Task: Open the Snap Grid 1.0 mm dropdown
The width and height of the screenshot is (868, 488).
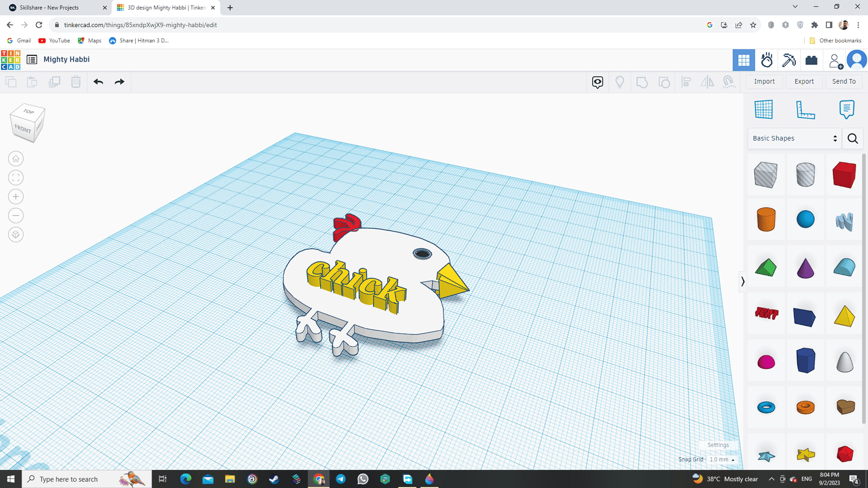Action: 722,460
